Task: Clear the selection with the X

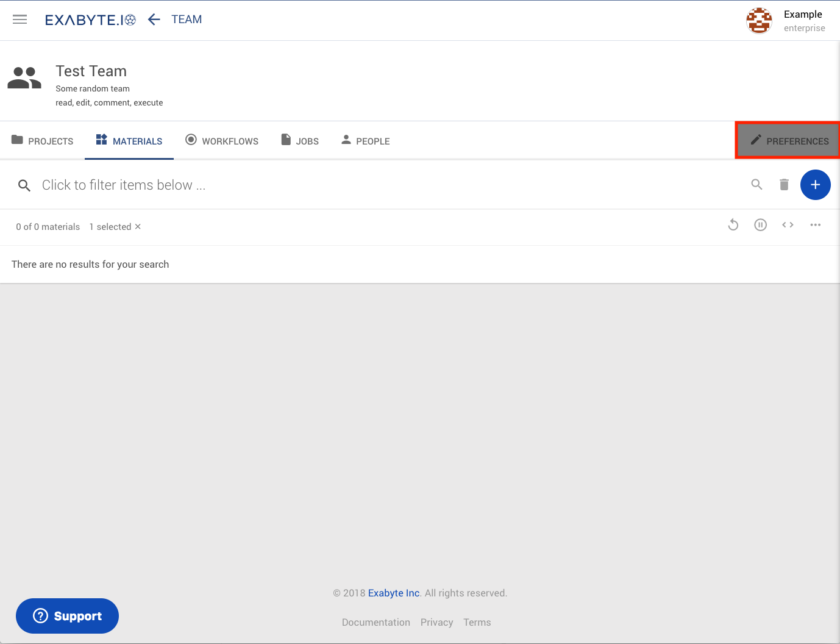Action: [x=138, y=227]
